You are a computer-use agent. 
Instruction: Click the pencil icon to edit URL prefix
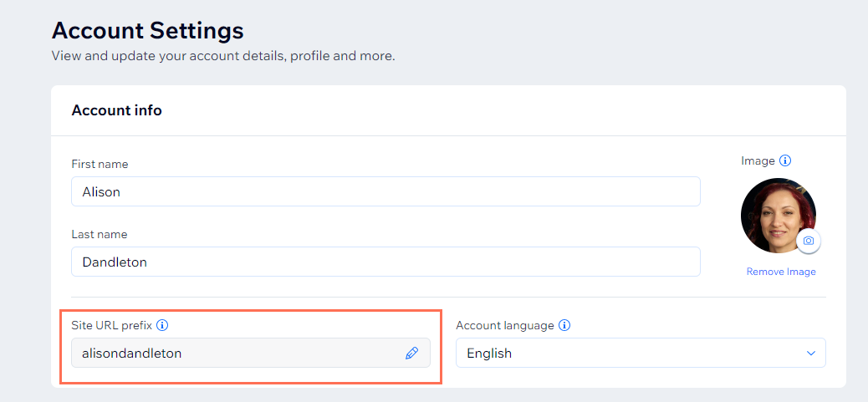coord(411,354)
